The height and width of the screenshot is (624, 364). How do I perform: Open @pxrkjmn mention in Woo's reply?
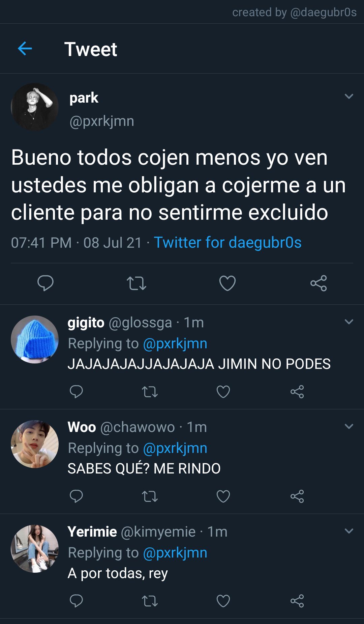coord(175,448)
